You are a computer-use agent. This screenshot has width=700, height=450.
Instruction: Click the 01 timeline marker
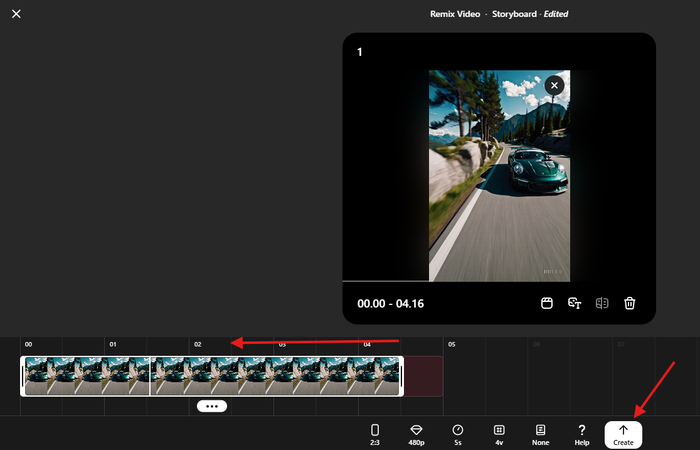tap(113, 344)
